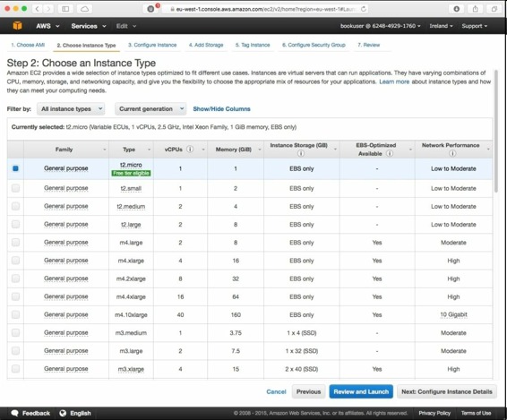Viewport: 507px width, 420px height.
Task: Click the English language label
Action: [81, 413]
